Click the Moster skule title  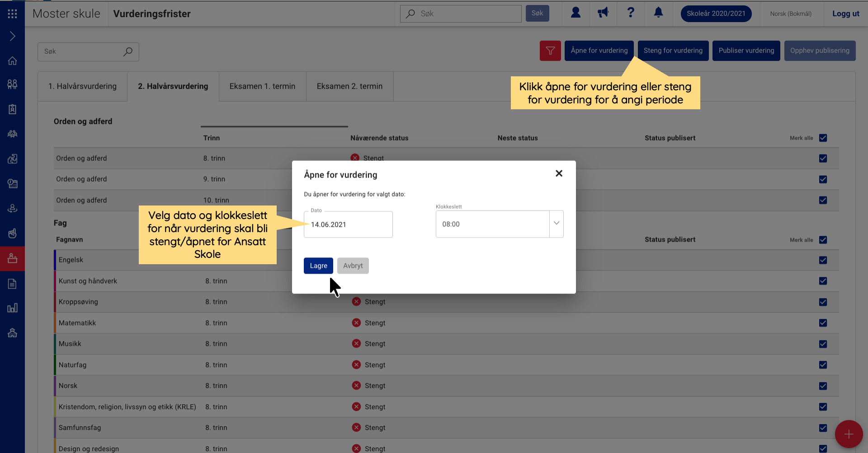[x=66, y=14]
